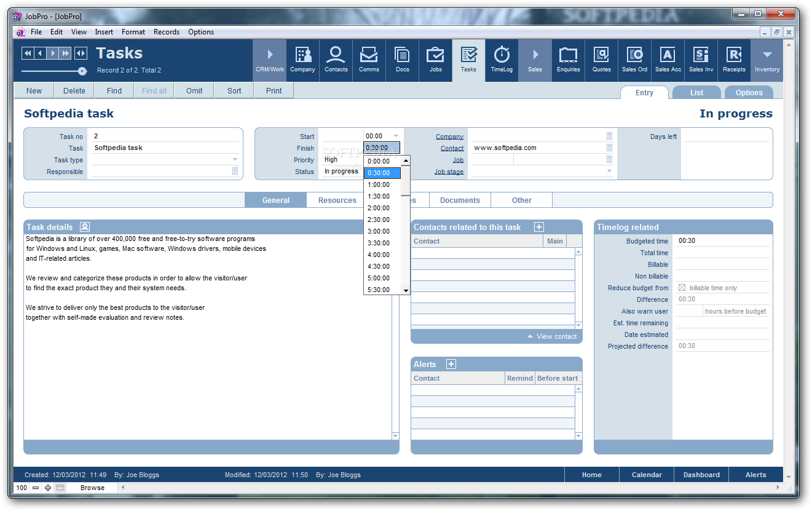
Task: Click the New record button
Action: click(34, 91)
